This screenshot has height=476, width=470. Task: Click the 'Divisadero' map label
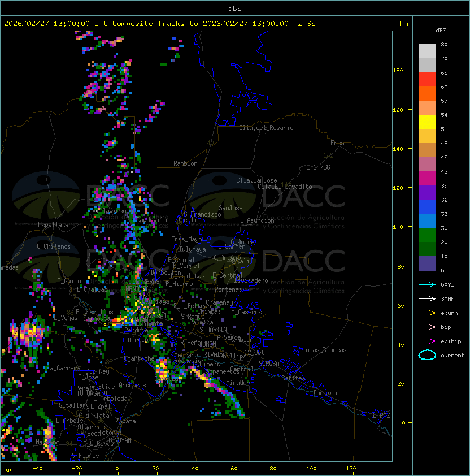pyautogui.click(x=251, y=280)
